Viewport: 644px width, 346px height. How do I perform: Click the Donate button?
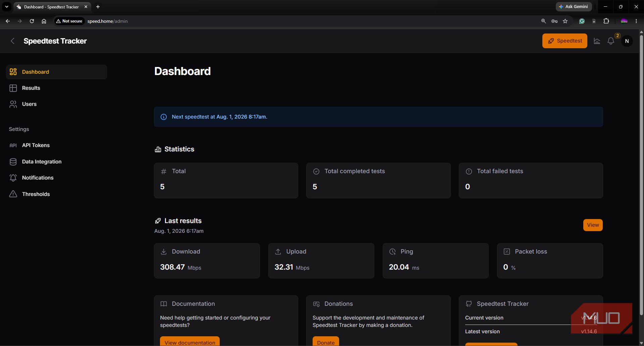point(326,341)
